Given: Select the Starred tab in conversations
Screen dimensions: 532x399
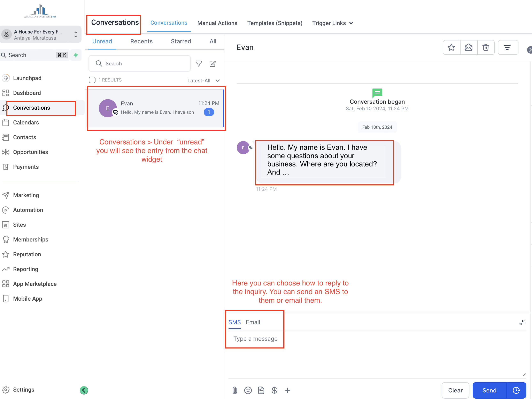Looking at the screenshot, I should pyautogui.click(x=181, y=41).
